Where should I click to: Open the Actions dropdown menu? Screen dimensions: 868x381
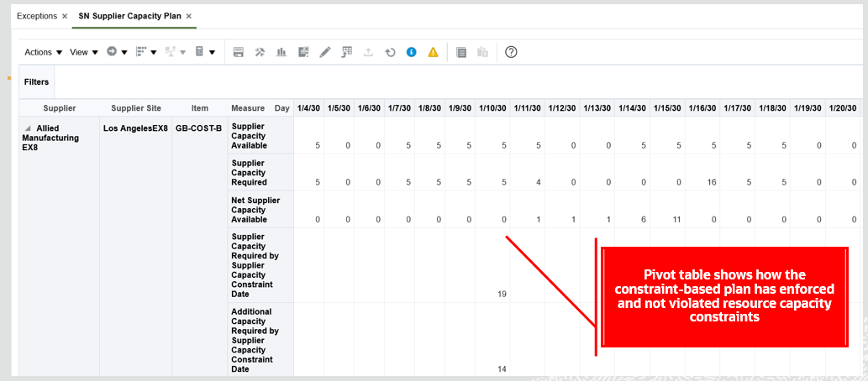pos(43,52)
